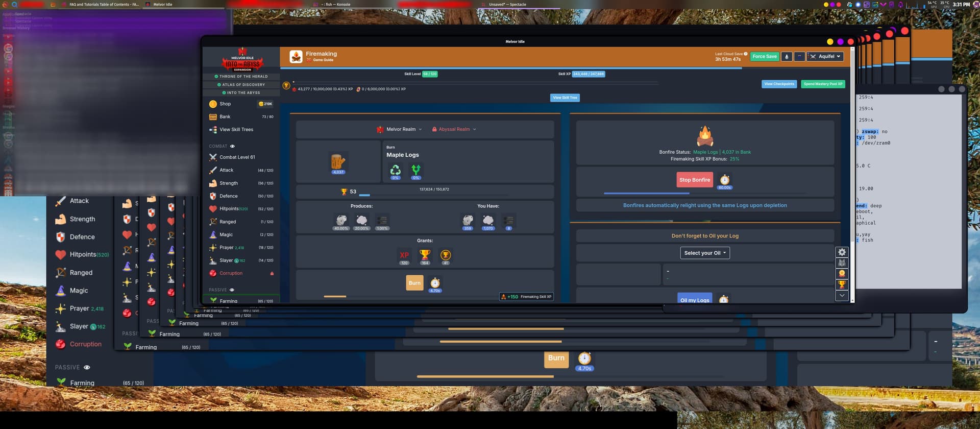Click the locked Corruption skill in the front window
Screen dimensions: 980x429
tap(241, 273)
